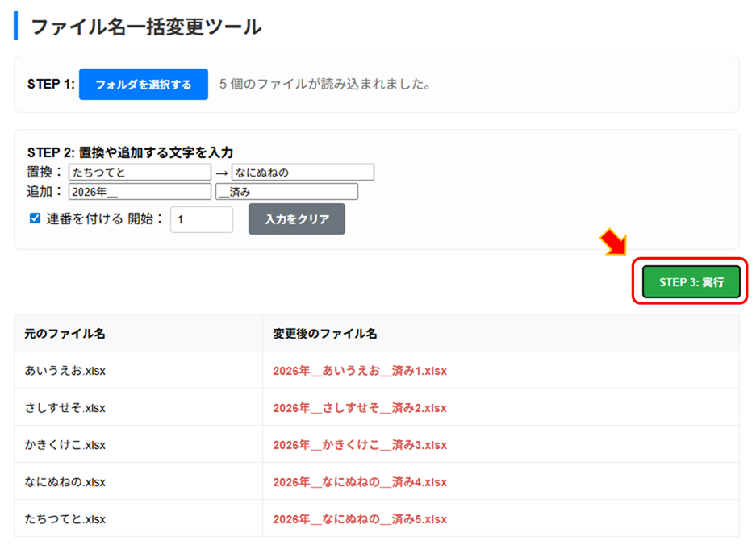The width and height of the screenshot is (756, 549).
Task: Click the 変更後のファイル名 column header
Action: [324, 333]
